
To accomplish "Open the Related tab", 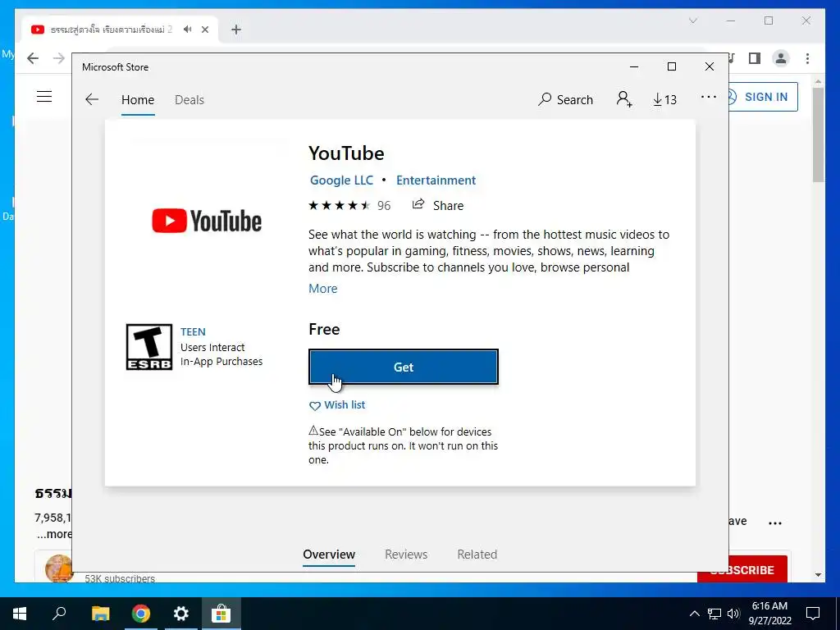I will point(477,555).
